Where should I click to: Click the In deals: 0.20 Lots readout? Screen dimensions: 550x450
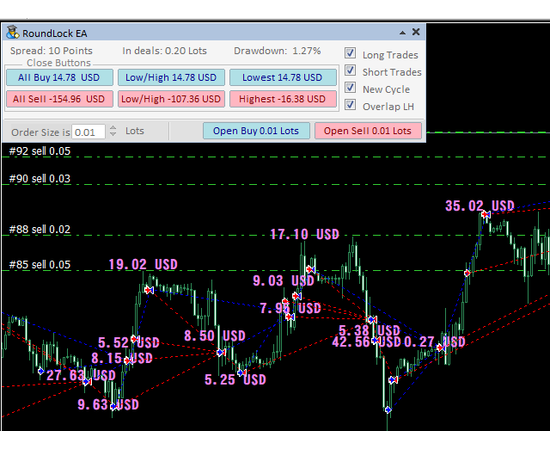[x=165, y=51]
